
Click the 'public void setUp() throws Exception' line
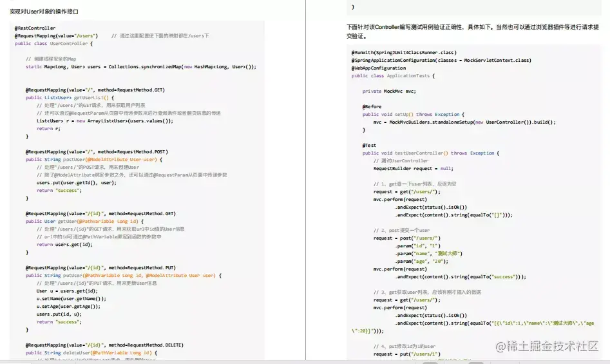point(414,114)
